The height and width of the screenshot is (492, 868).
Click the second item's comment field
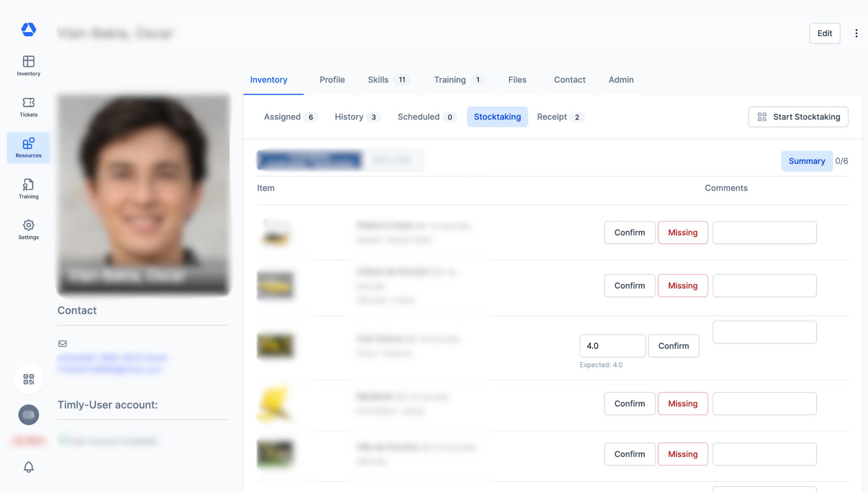click(x=765, y=286)
